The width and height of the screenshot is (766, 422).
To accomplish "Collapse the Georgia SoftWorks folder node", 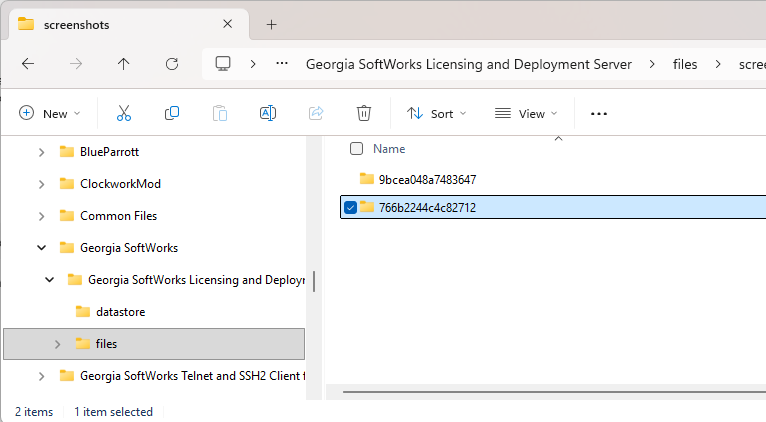I will [41, 248].
